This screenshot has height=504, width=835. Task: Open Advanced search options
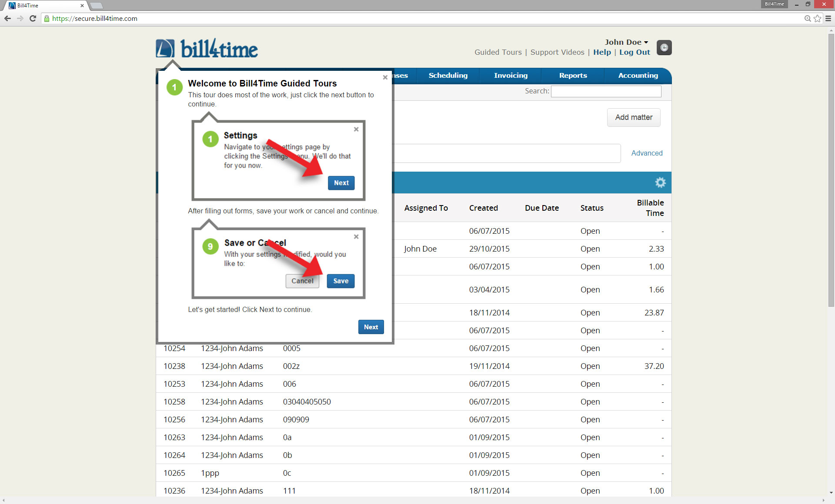[647, 153]
